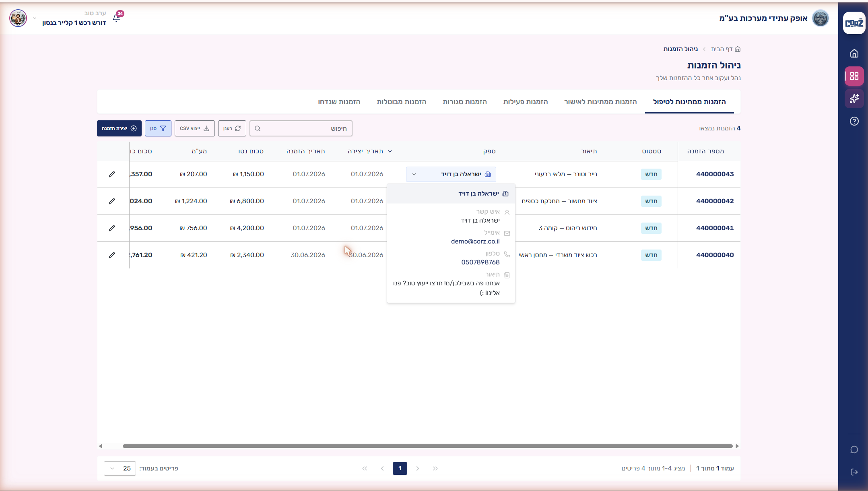
Task: Collapse supplier dropdown ישראלה בן דויד
Action: 451,174
